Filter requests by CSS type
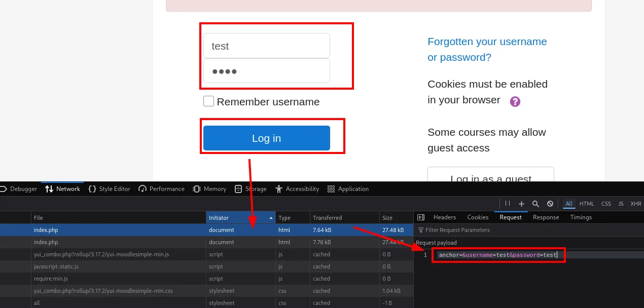Screen dimensions: 644x308 [x=606, y=204]
